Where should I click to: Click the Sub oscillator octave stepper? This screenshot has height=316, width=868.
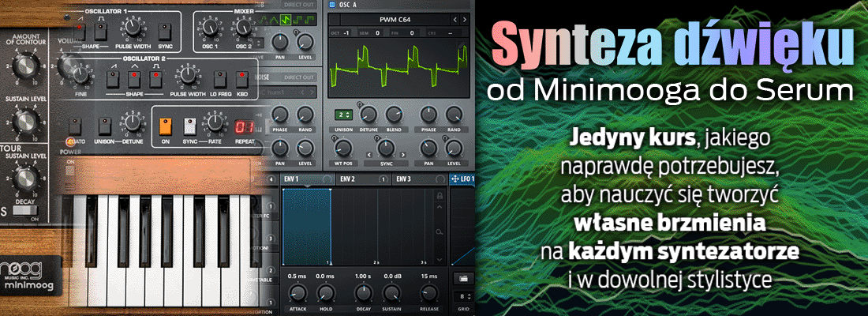[259, 43]
